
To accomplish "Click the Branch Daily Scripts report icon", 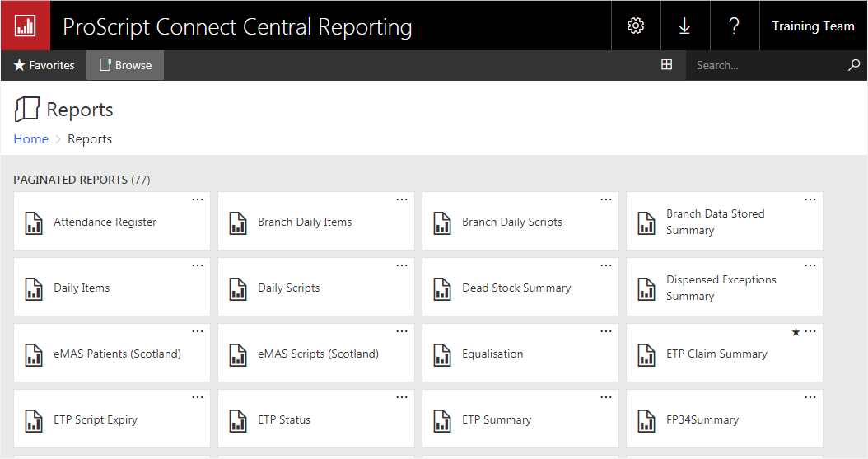I will [x=442, y=223].
